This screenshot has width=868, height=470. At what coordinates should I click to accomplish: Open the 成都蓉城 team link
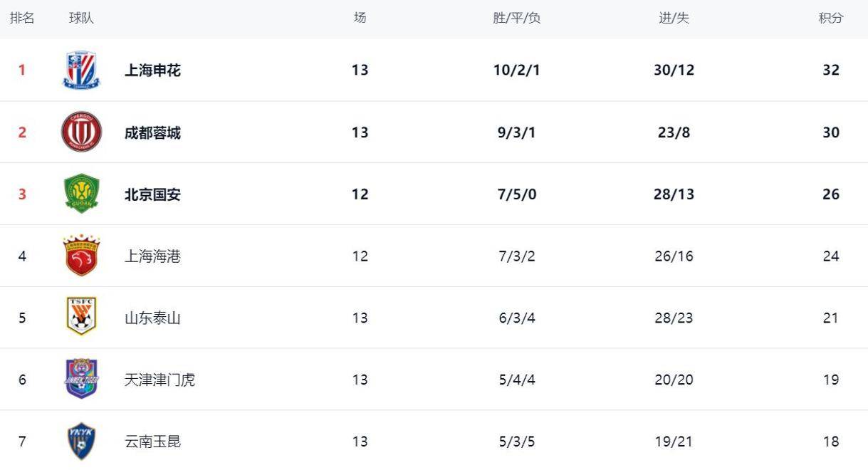(x=152, y=132)
